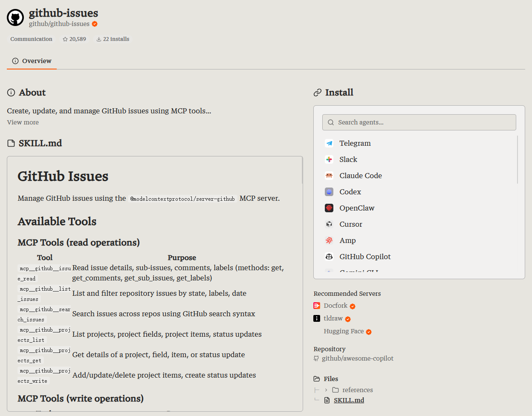
Task: Click the Docfork server icon
Action: coord(317,306)
